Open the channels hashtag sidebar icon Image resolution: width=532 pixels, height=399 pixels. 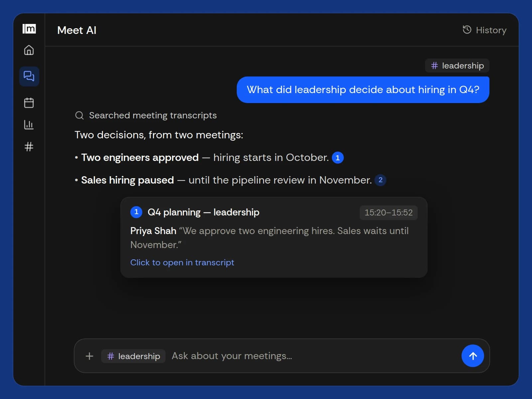pyautogui.click(x=29, y=147)
